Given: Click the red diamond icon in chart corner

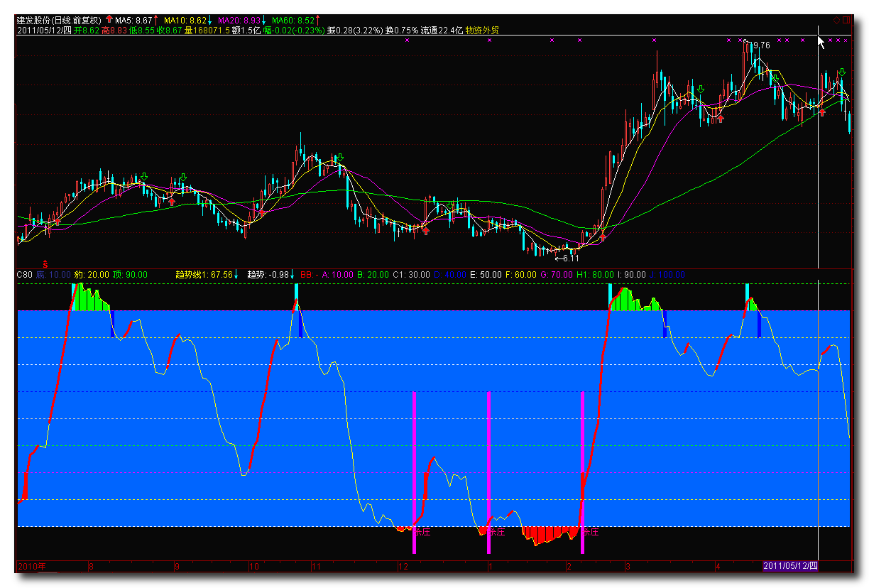Looking at the screenshot, I should [x=837, y=20].
